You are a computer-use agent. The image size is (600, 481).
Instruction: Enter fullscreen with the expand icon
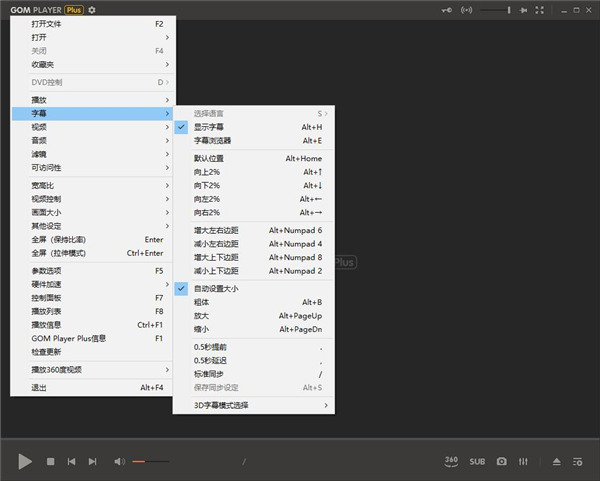(x=540, y=10)
